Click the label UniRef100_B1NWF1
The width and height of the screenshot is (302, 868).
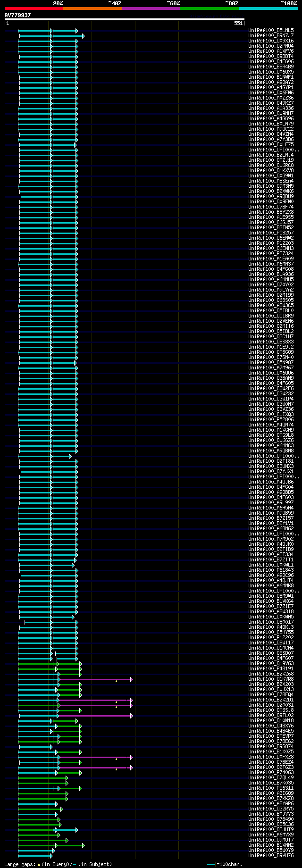pos(271,77)
